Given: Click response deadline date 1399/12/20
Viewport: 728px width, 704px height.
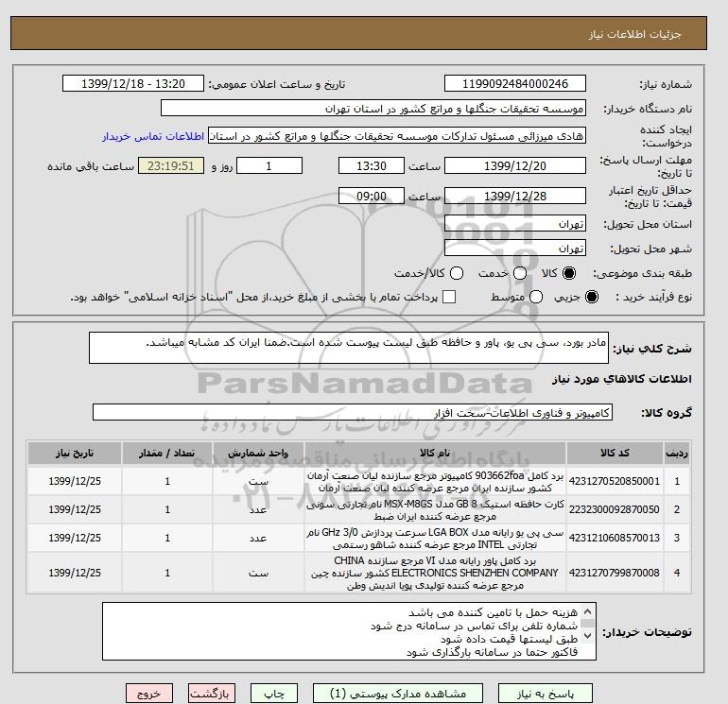Looking at the screenshot, I should click(515, 165).
